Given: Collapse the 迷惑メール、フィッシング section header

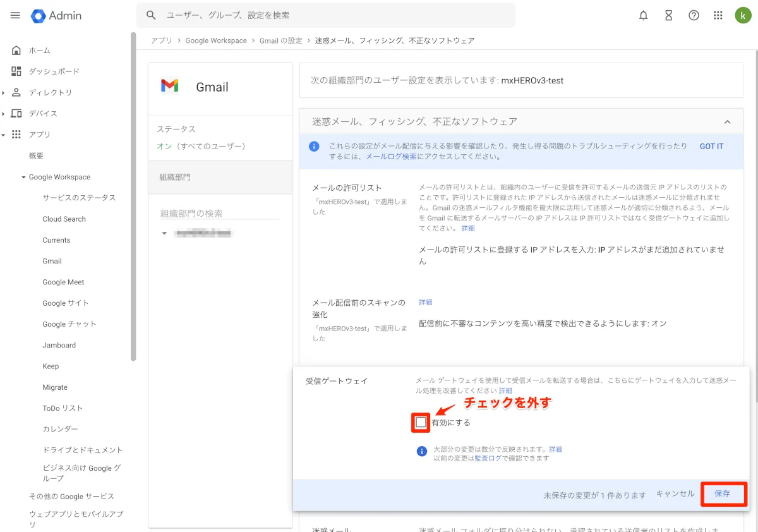Looking at the screenshot, I should click(x=727, y=122).
